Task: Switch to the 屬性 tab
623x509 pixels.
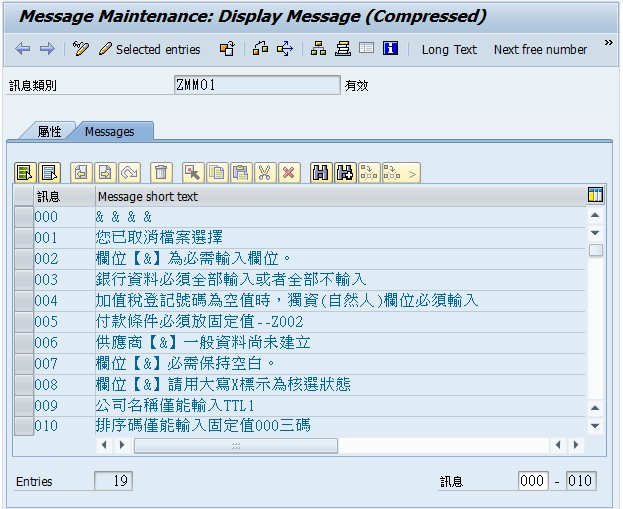Action: click(49, 132)
